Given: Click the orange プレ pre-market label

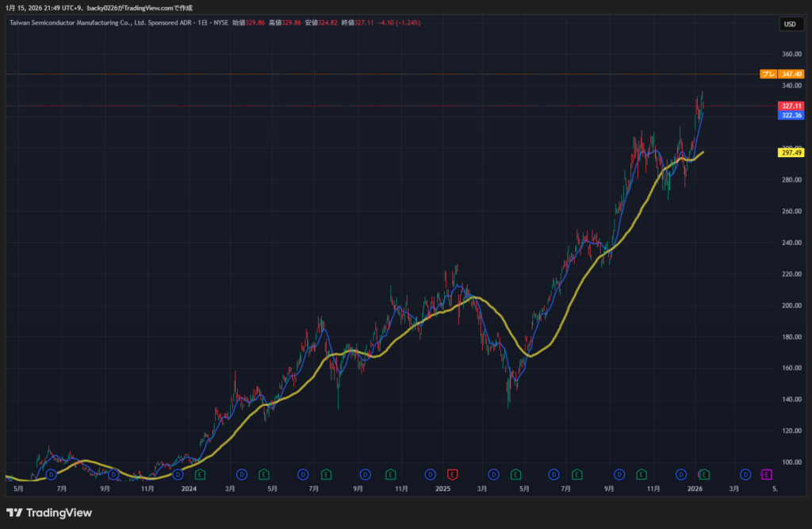Looking at the screenshot, I should [x=768, y=74].
